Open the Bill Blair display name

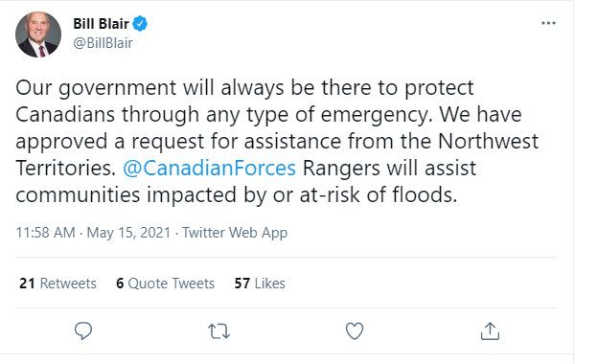pyautogui.click(x=101, y=24)
